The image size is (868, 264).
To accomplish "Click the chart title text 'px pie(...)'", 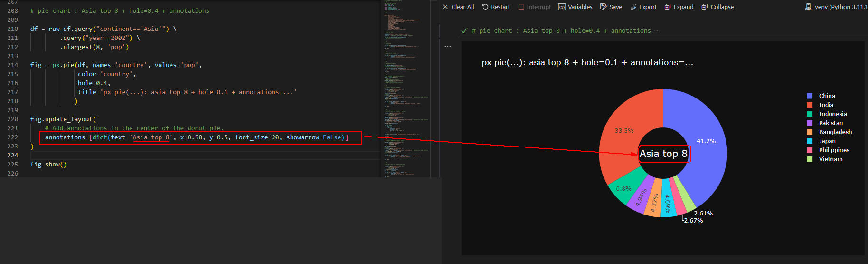I will (587, 62).
